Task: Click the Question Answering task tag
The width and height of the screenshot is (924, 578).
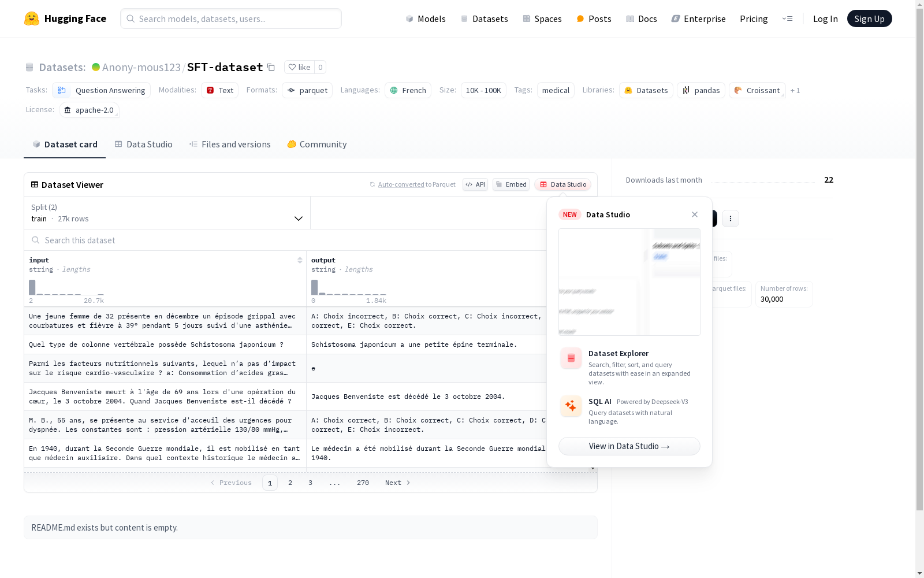Action: [101, 90]
